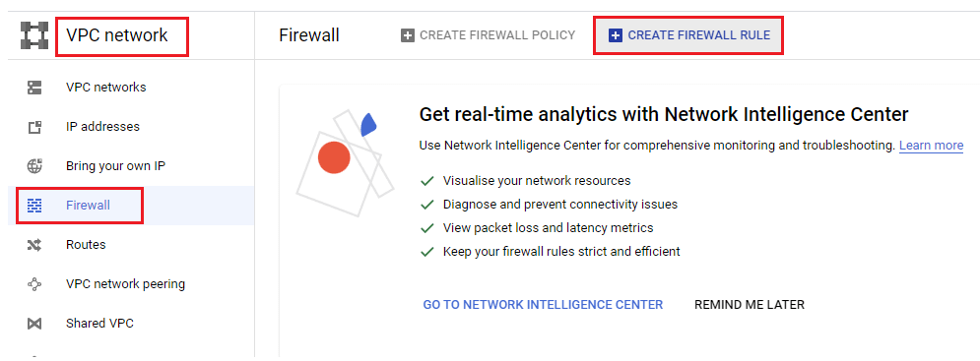Click the VPC network product icon

(34, 35)
